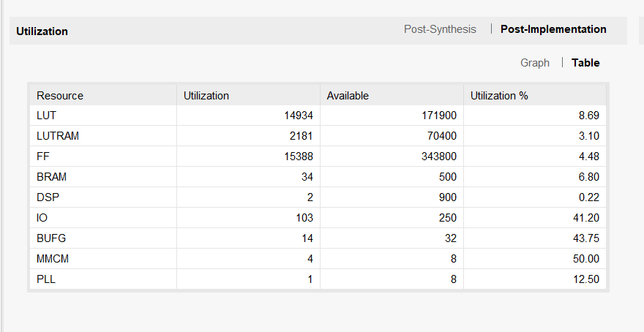Click the DSP resource row label

(x=48, y=197)
